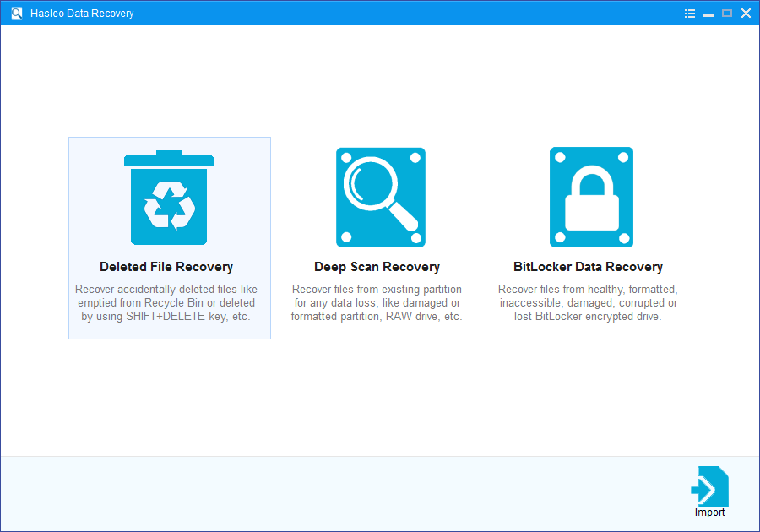
Task: Click the Import label
Action: (709, 513)
